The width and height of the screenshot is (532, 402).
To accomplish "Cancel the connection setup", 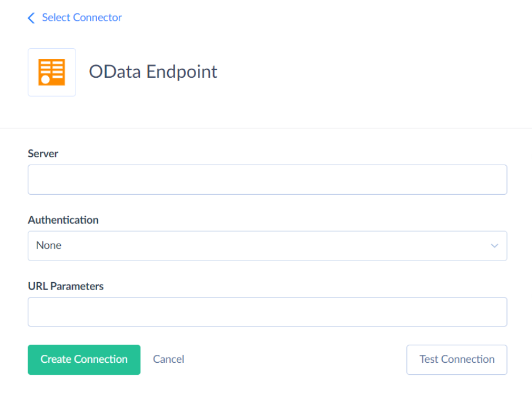I will point(168,359).
